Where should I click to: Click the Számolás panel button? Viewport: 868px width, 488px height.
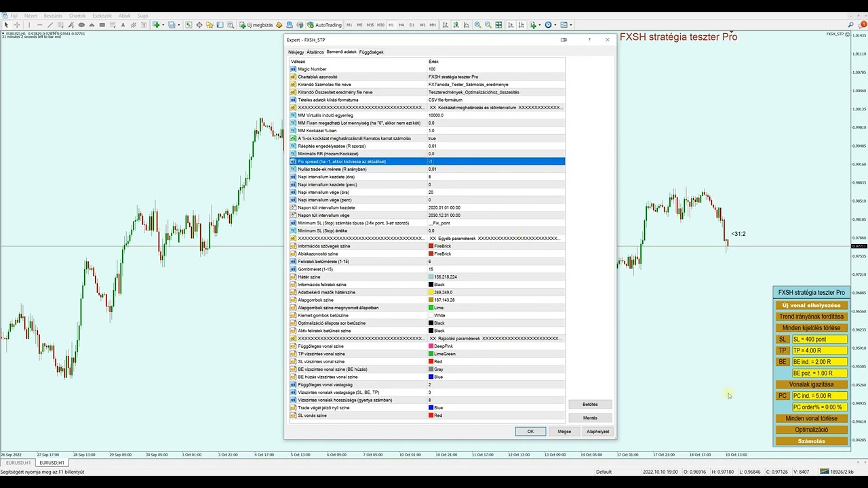pyautogui.click(x=811, y=441)
